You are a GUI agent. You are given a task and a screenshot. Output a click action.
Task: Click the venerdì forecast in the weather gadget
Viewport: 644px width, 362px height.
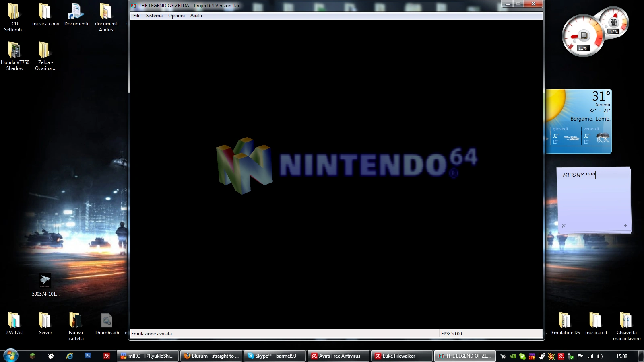coord(596,136)
